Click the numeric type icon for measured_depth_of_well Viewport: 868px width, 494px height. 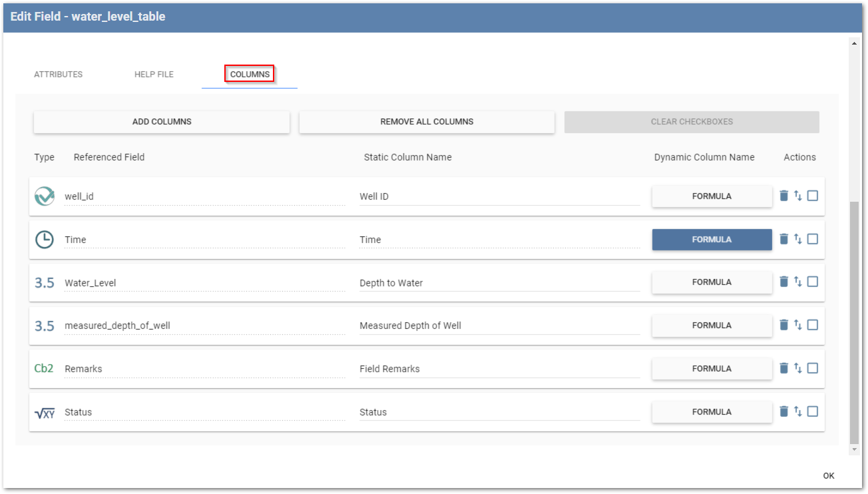(44, 325)
